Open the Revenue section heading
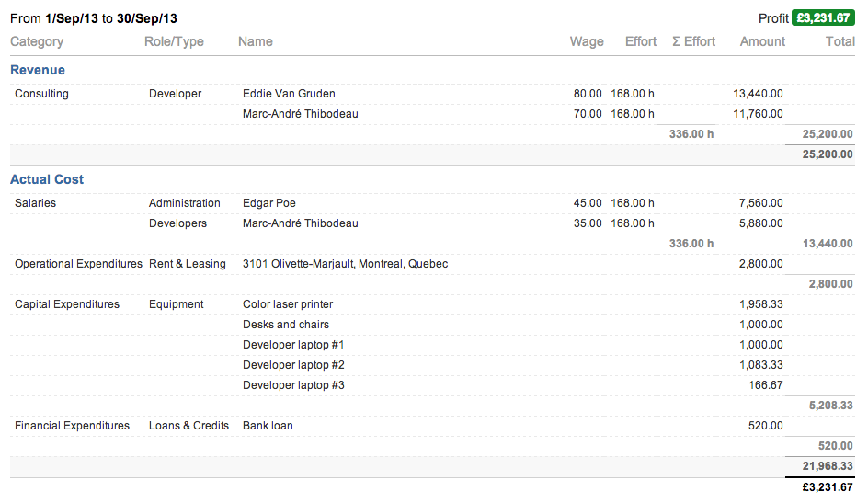The height and width of the screenshot is (503, 868). tap(38, 70)
